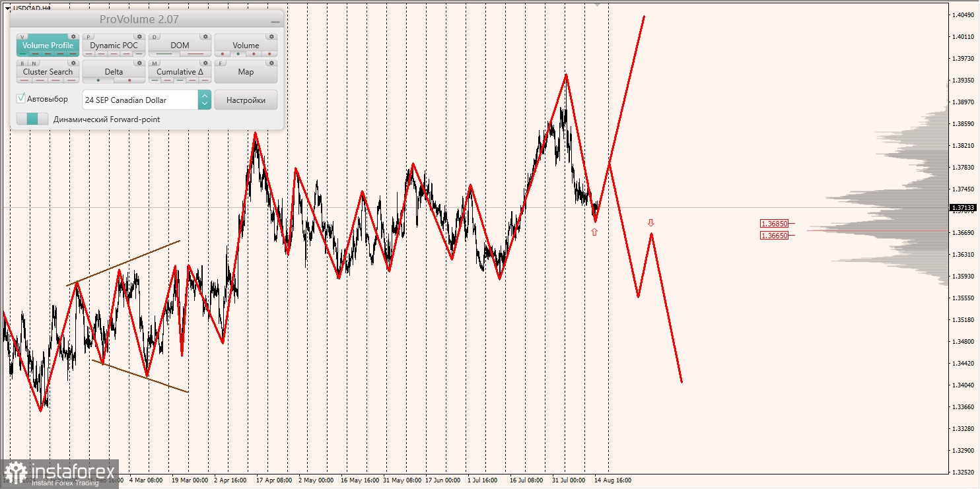
Task: Open Delta gear settings
Action: click(x=139, y=63)
